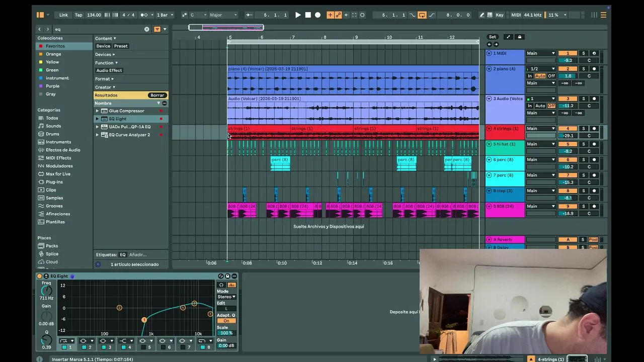Open the Major scale dropdown
Image resolution: width=644 pixels, height=362 pixels.
(x=222, y=15)
